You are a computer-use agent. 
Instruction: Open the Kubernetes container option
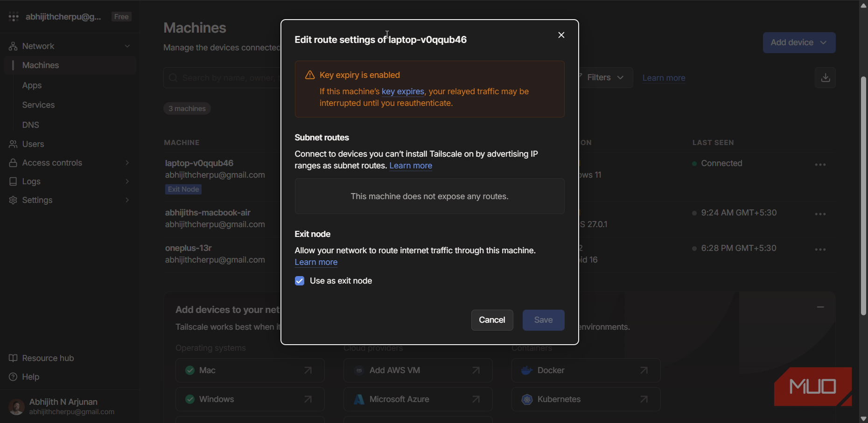coord(586,399)
